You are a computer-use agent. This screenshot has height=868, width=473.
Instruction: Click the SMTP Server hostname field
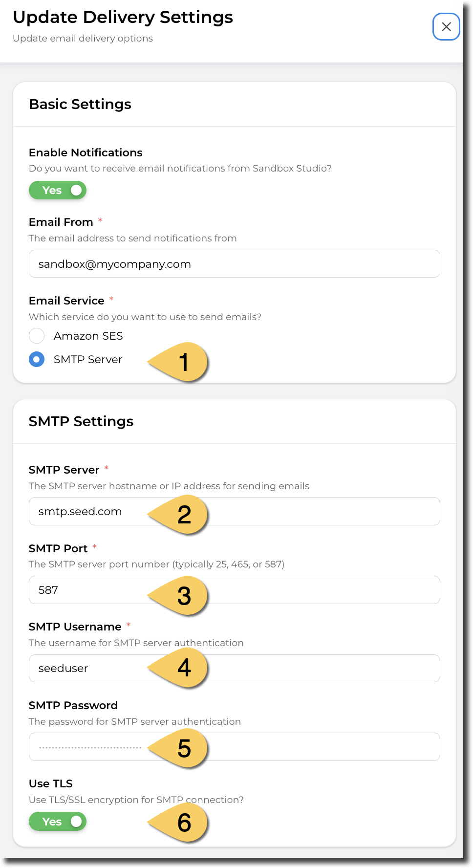pyautogui.click(x=235, y=511)
